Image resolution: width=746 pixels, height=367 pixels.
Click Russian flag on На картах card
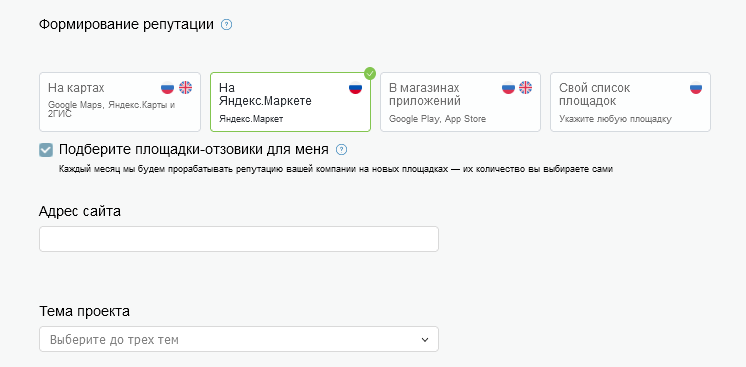coord(167,88)
